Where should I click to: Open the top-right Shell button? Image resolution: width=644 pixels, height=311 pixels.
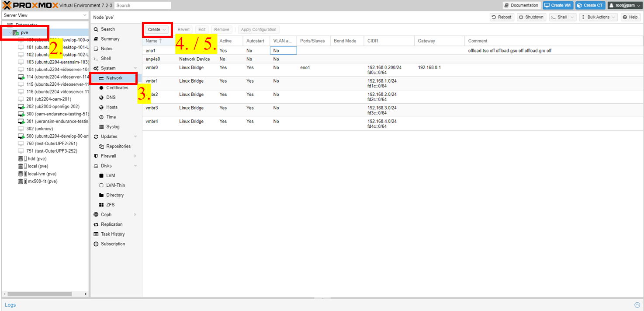[x=558, y=17]
